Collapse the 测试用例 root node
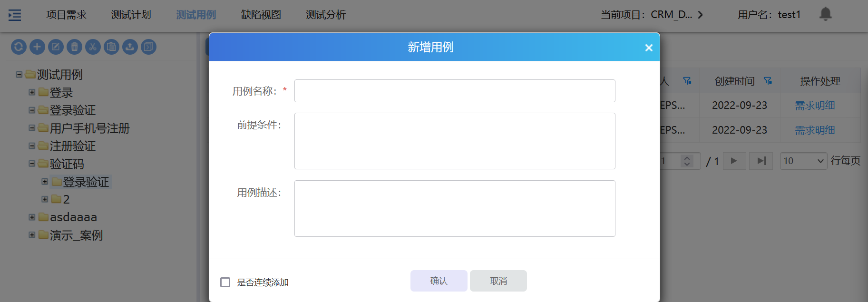This screenshot has height=302, width=868. pyautogui.click(x=19, y=75)
